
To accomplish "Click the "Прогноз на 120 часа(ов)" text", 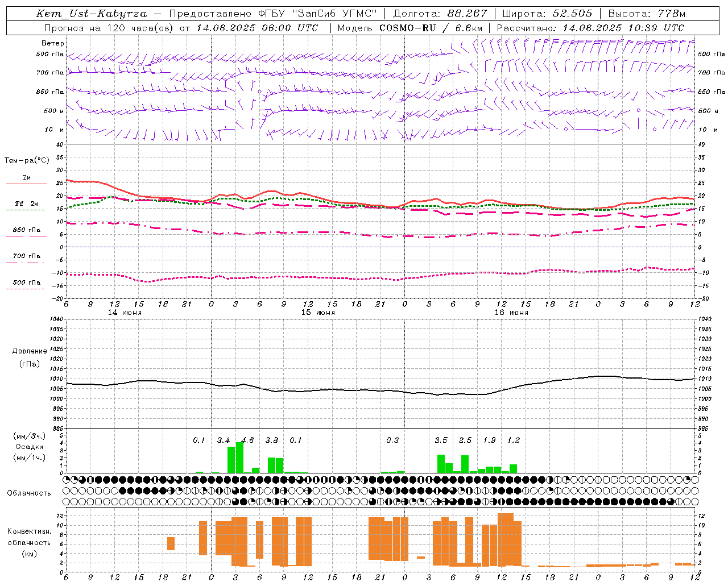I will tap(109, 28).
